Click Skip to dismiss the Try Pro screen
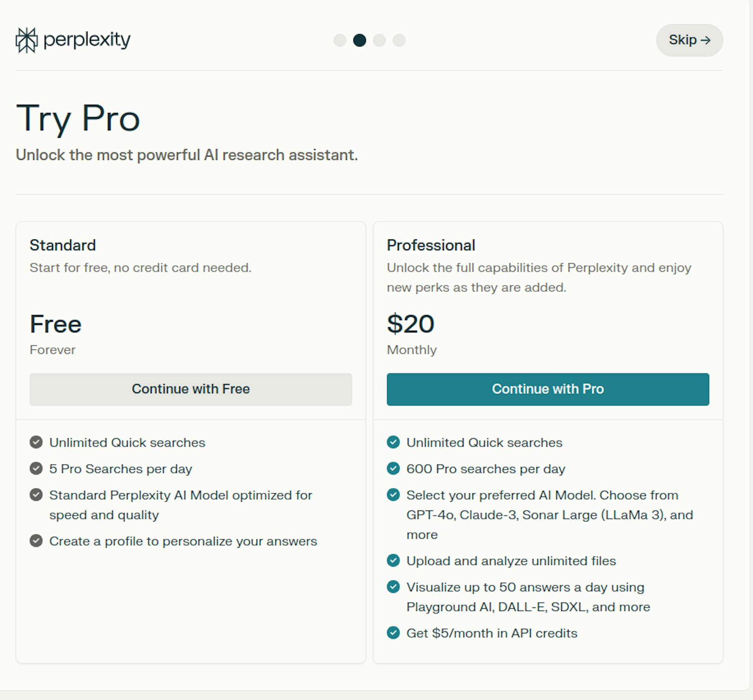 coord(689,40)
